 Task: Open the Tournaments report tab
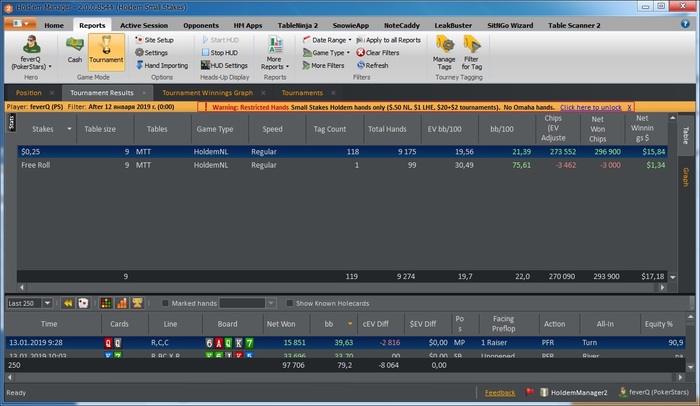(302, 92)
